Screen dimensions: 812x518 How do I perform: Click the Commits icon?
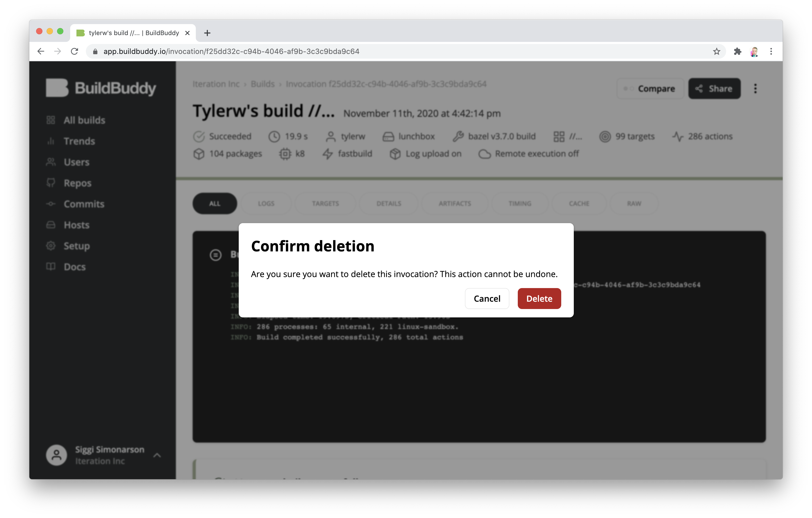(51, 203)
